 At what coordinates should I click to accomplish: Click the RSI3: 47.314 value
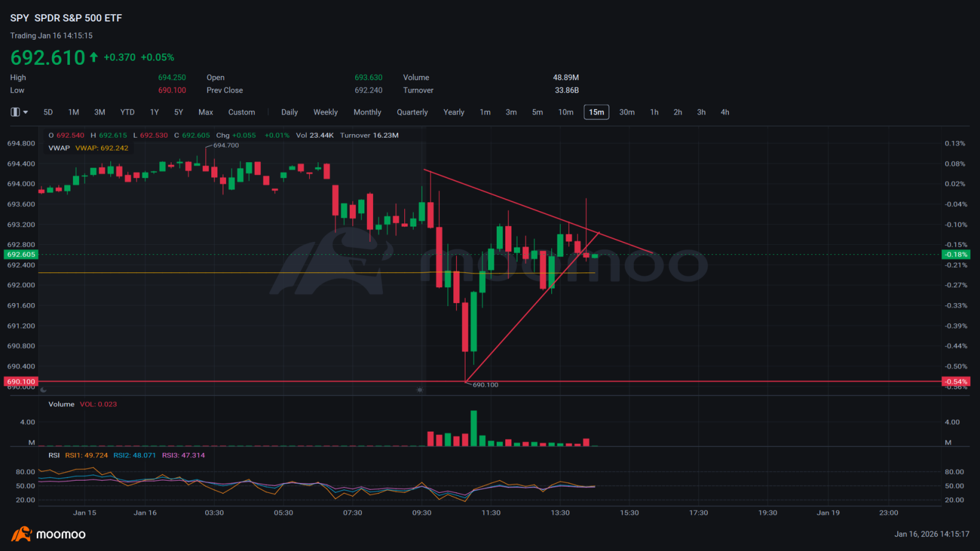point(183,455)
